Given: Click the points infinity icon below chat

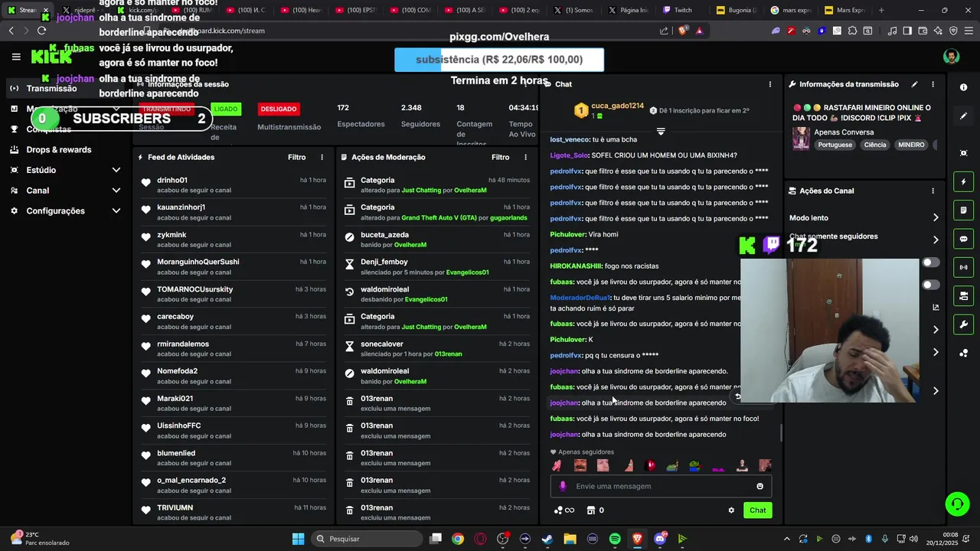Looking at the screenshot, I should point(564,510).
